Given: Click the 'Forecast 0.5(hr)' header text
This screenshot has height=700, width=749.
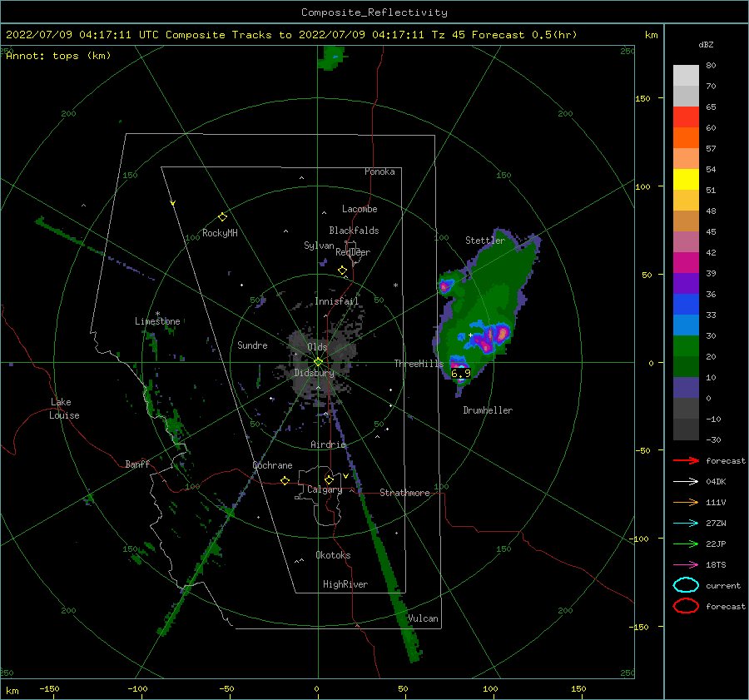Looking at the screenshot, I should pyautogui.click(x=524, y=35).
